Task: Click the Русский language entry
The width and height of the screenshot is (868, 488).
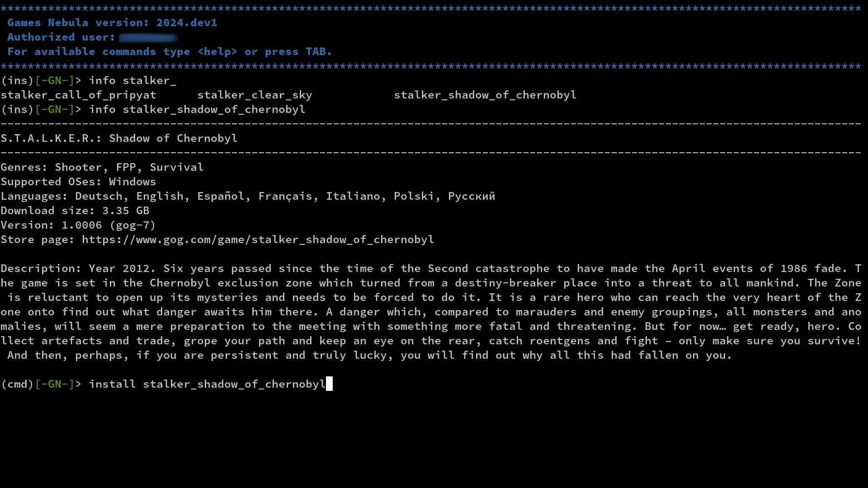Action: coord(471,196)
